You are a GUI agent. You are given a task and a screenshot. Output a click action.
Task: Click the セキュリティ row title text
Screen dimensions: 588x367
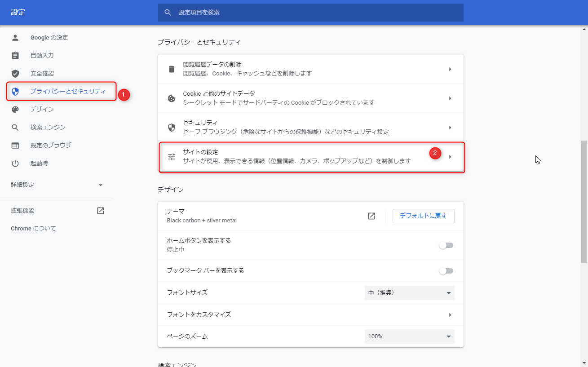pos(200,123)
